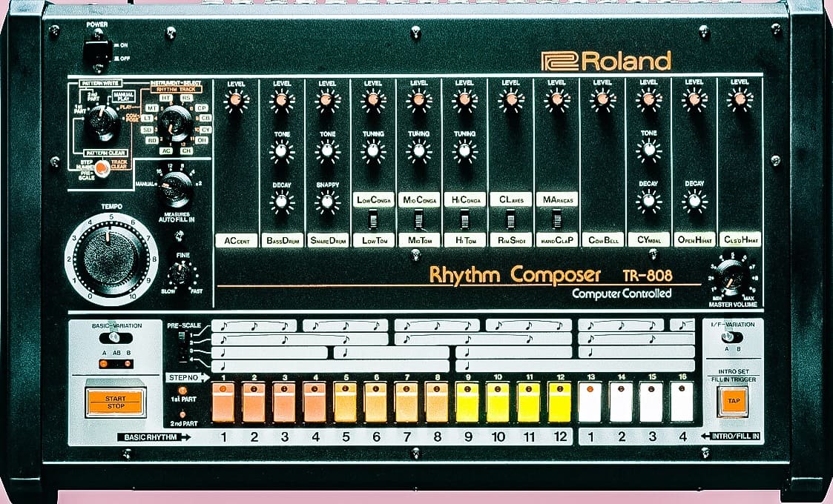833x504 pixels.
Task: Flip the Basic Variation A/AB/B switch
Action: pyautogui.click(x=116, y=338)
